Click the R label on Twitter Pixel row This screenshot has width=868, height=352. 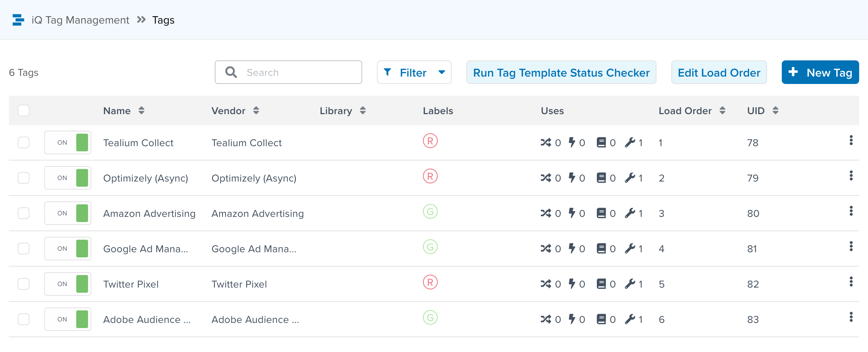[430, 282]
